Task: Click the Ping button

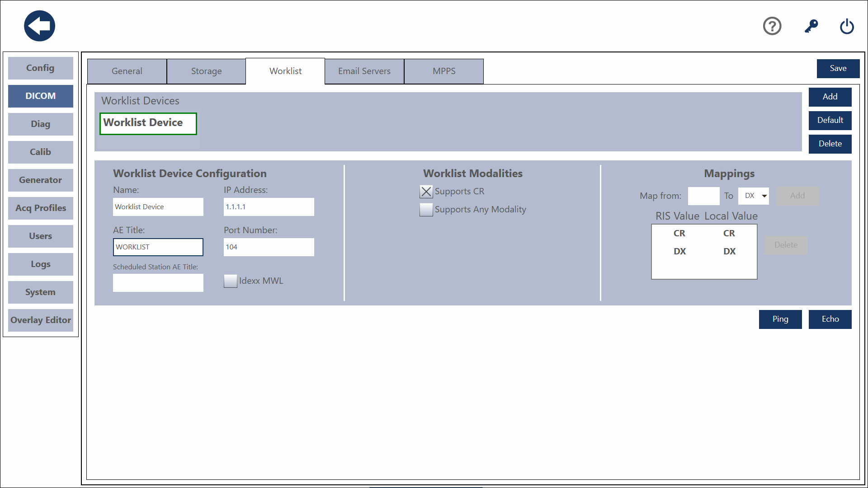Action: point(780,319)
